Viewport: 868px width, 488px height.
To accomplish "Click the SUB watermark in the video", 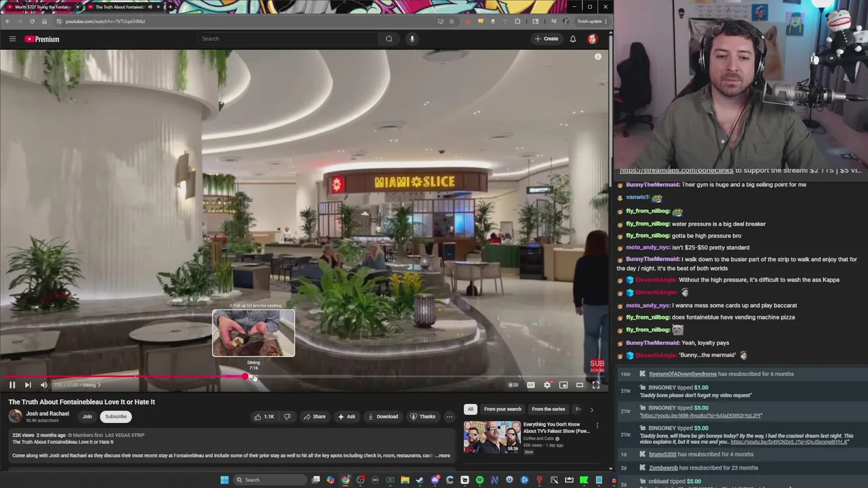I will pyautogui.click(x=597, y=366).
